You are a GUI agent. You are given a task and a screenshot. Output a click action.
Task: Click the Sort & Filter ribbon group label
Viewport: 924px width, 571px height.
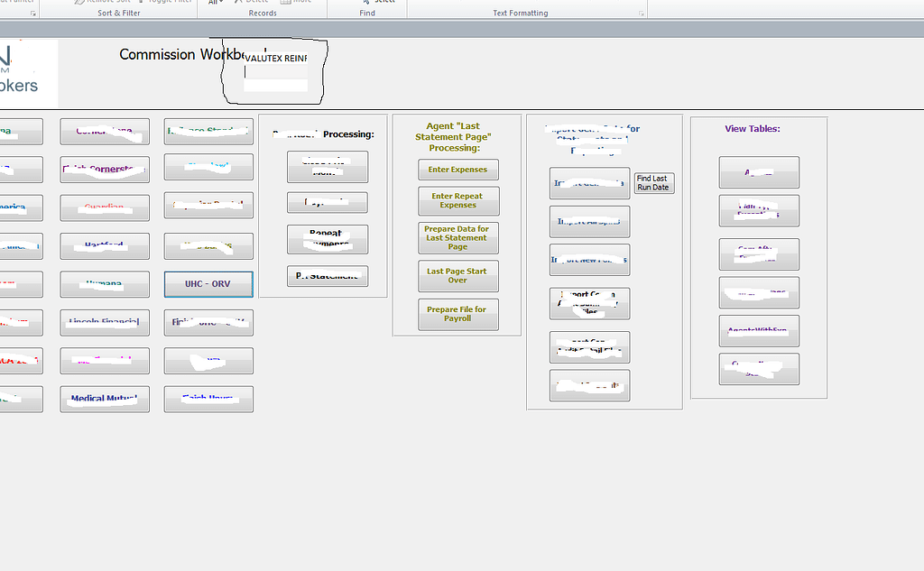(118, 12)
